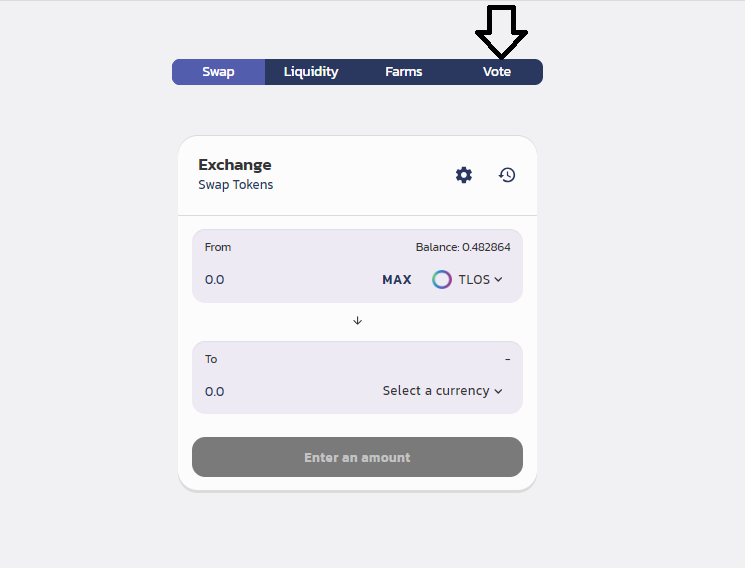The image size is (745, 568).
Task: Open the recent transactions history icon
Action: click(x=507, y=175)
